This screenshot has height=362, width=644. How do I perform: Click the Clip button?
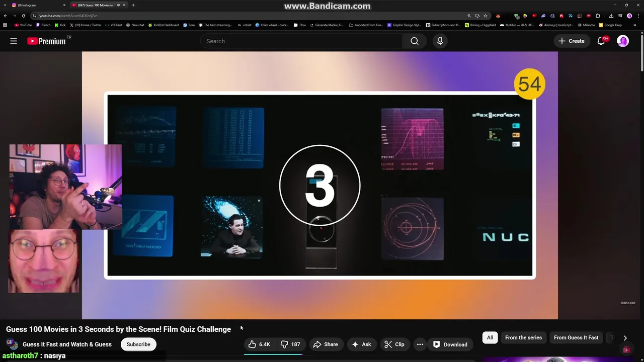pos(394,344)
